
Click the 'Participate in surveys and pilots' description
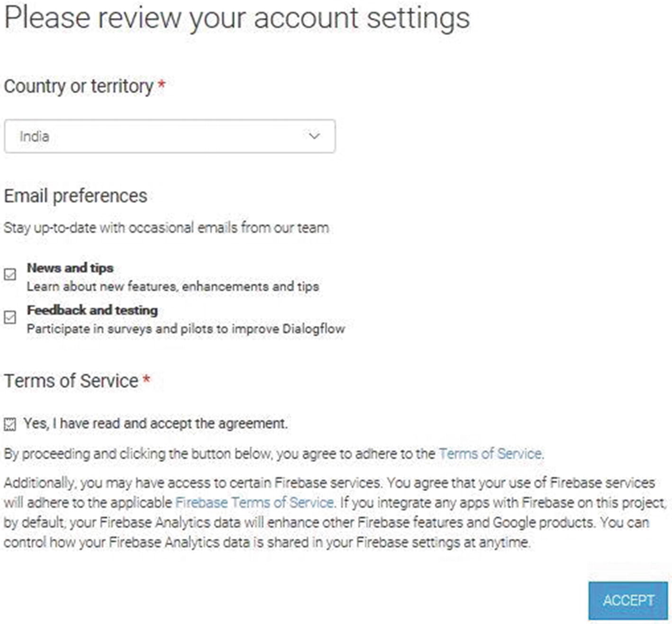coord(186,329)
